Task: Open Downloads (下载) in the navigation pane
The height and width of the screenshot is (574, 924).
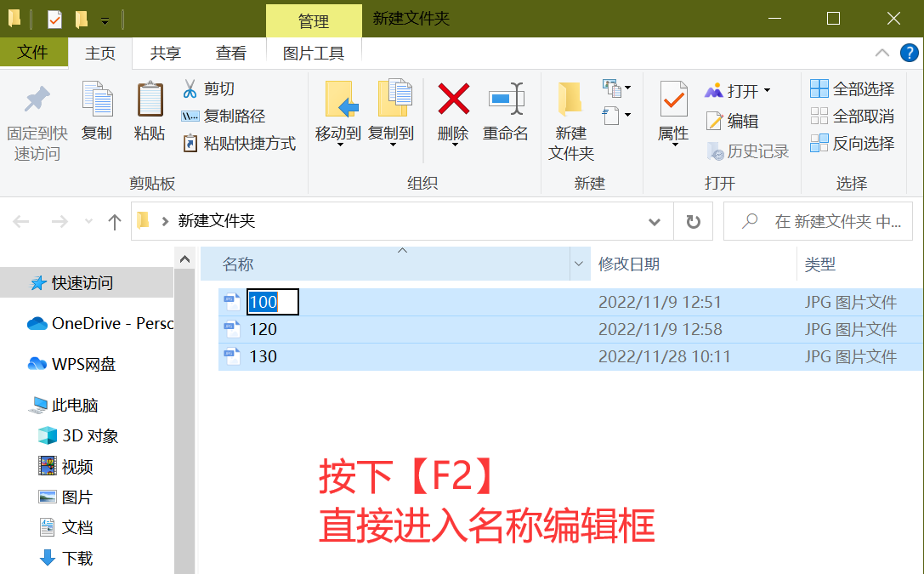Action: (77, 559)
